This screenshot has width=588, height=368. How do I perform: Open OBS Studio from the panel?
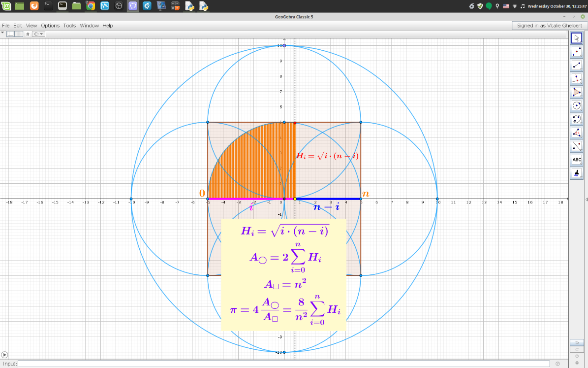119,5
